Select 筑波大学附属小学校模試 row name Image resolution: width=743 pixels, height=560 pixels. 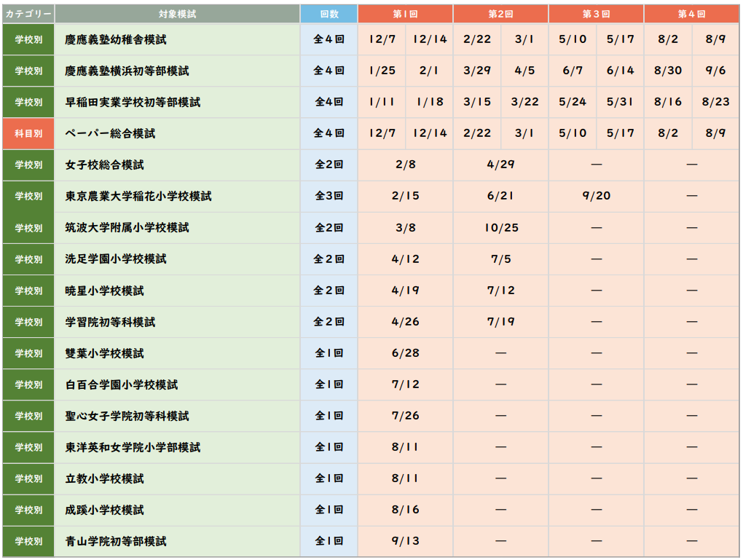[127, 228]
